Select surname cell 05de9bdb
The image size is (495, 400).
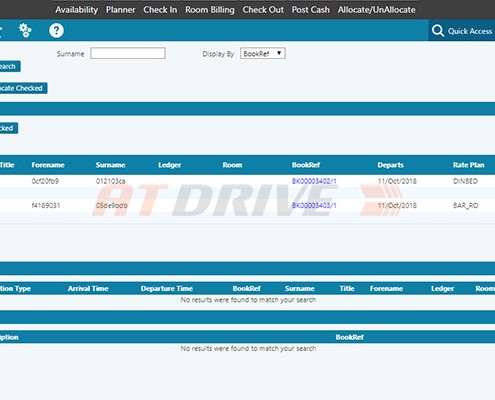112,205
